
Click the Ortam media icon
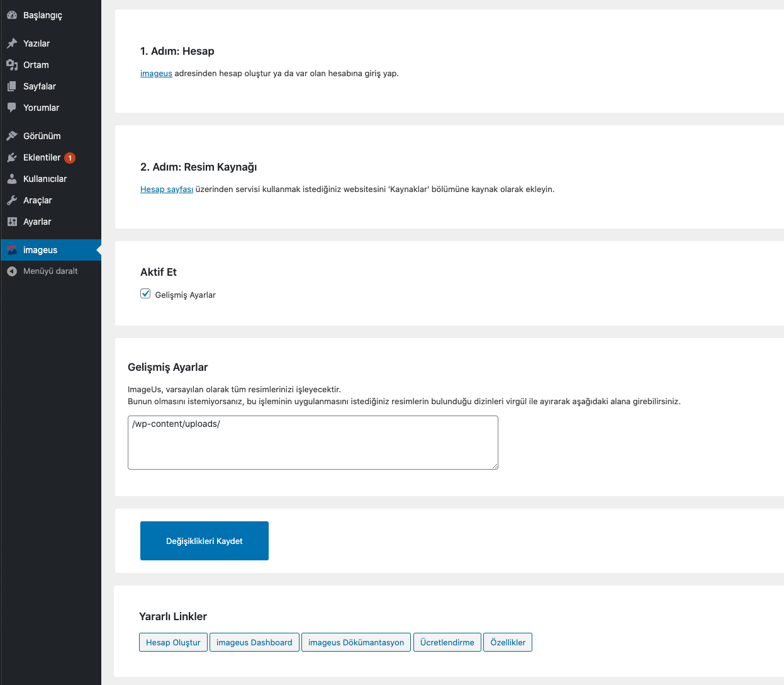coord(12,65)
